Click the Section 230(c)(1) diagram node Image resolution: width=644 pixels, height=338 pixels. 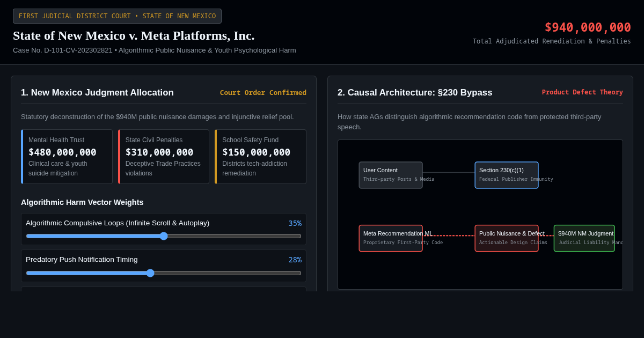[x=507, y=175]
